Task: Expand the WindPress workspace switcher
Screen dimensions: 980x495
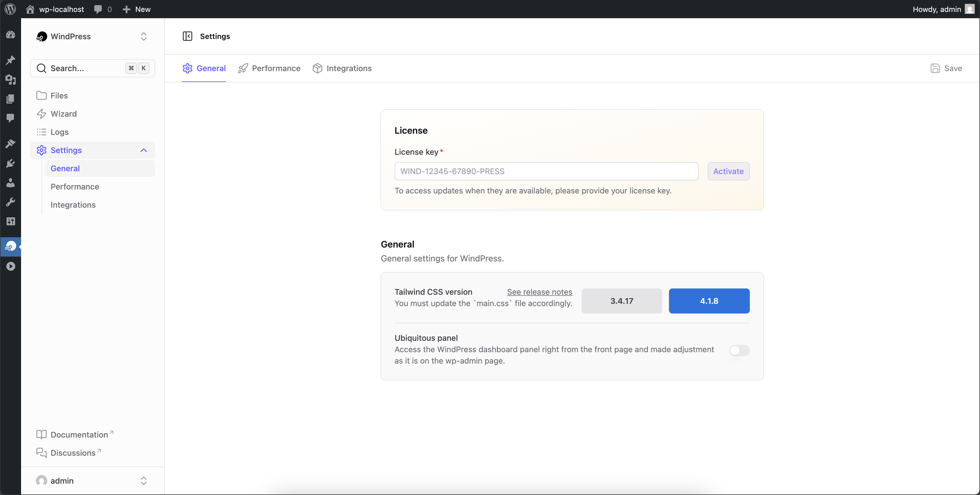Action: point(143,36)
